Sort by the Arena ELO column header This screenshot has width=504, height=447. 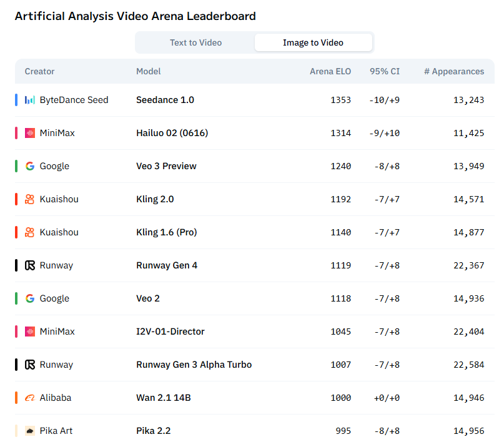tap(330, 71)
